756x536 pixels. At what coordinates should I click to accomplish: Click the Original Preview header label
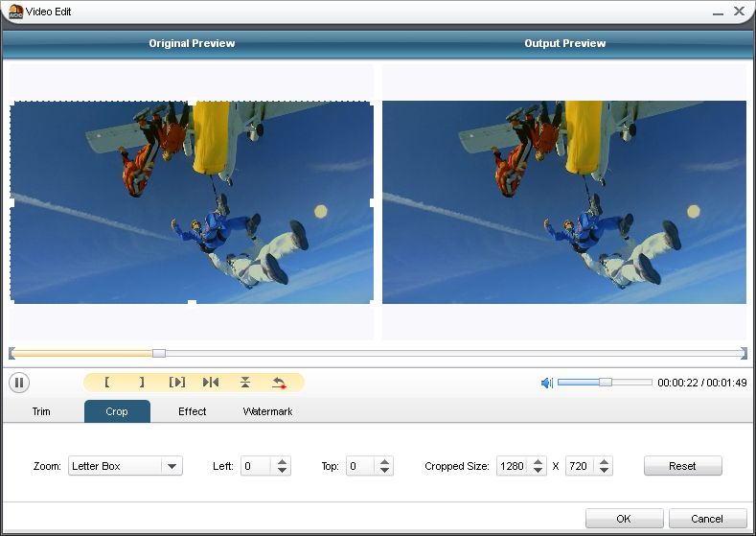pos(192,43)
